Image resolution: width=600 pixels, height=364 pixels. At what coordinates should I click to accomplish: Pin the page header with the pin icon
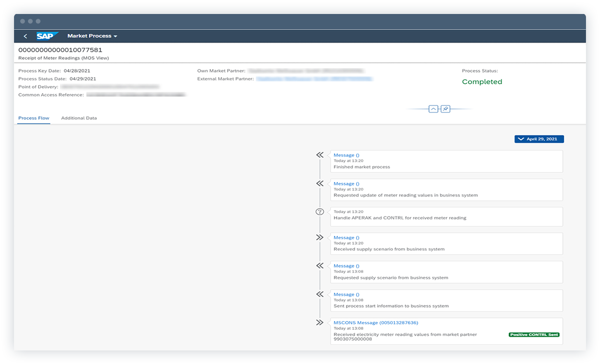[445, 109]
